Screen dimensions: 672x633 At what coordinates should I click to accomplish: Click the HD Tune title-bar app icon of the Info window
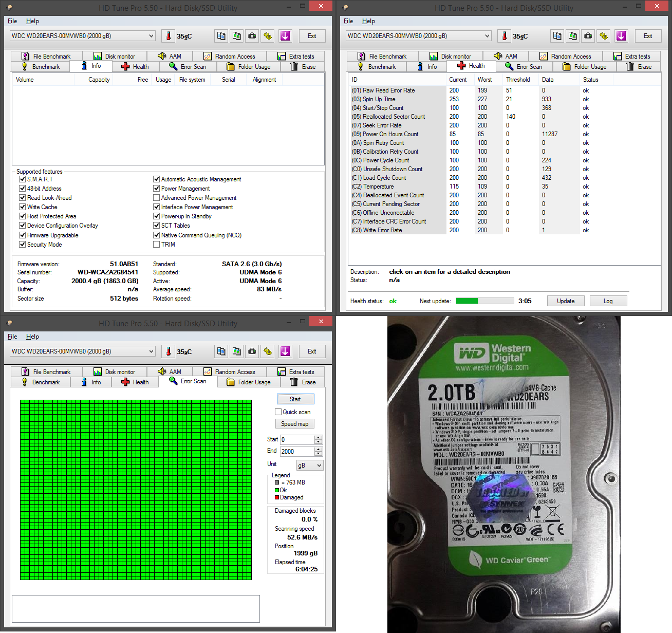pos(9,7)
